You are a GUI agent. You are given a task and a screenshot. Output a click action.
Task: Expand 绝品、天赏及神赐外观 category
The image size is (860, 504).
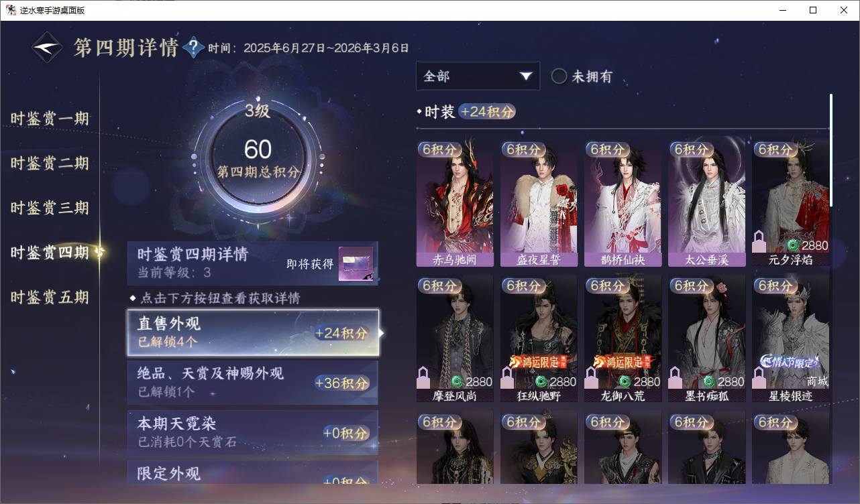[253, 382]
